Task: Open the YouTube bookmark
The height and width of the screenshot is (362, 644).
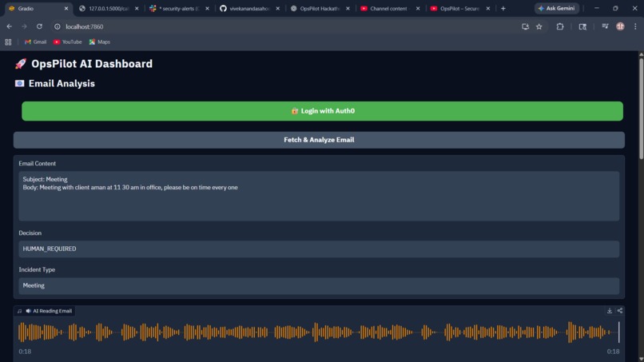Action: coord(67,42)
